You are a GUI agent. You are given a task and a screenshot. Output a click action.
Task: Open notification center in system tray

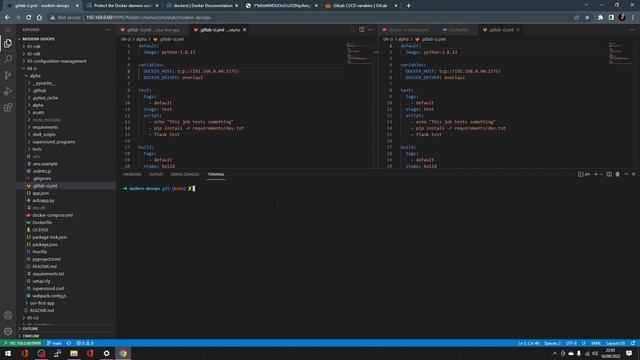click(629, 353)
